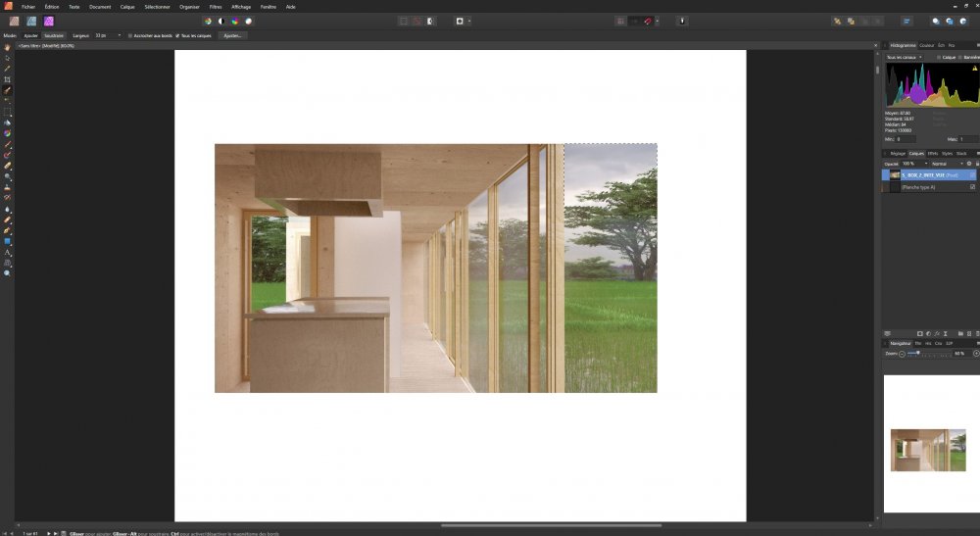980x536 pixels.
Task: Select the Selection Brush tool
Action: pos(8,90)
